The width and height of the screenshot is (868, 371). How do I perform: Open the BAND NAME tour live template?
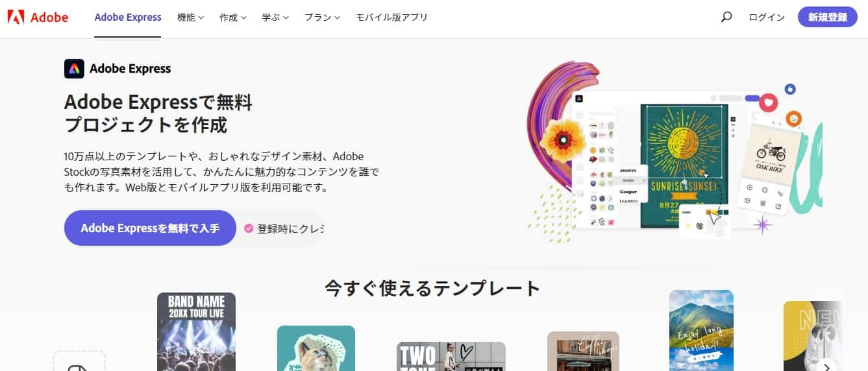pyautogui.click(x=196, y=331)
